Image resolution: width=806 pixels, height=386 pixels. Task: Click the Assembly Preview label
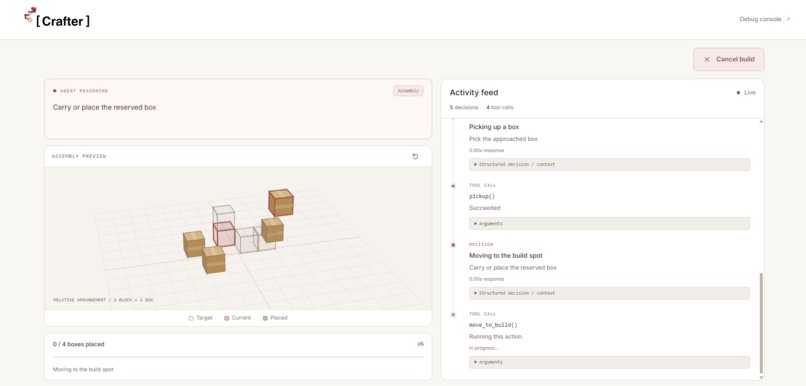click(x=79, y=156)
